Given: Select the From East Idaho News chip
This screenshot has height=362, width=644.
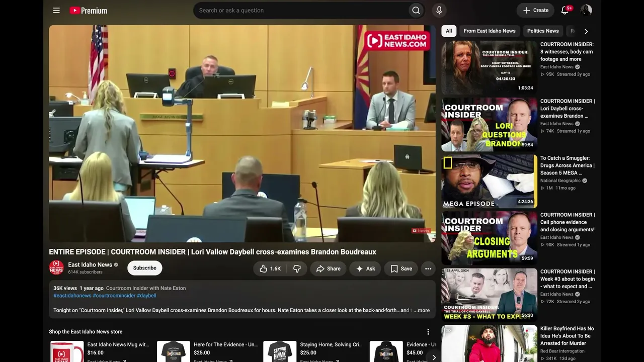Looking at the screenshot, I should (x=490, y=31).
